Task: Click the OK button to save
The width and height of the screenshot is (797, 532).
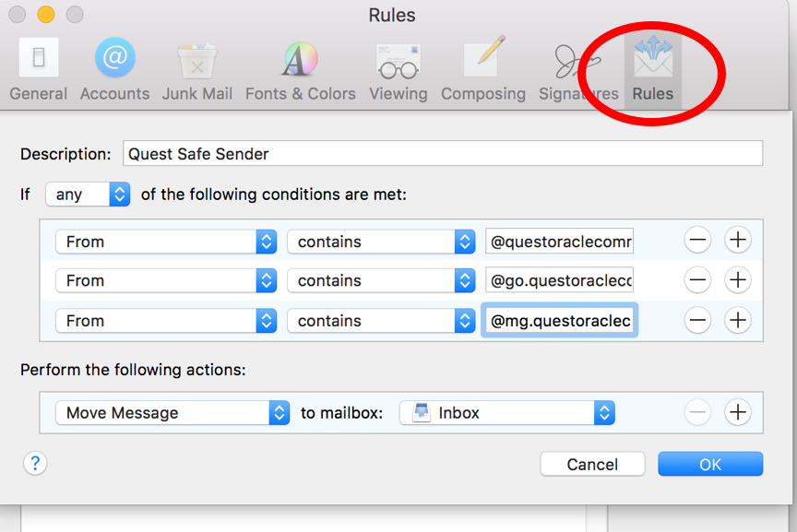Action: coord(710,464)
